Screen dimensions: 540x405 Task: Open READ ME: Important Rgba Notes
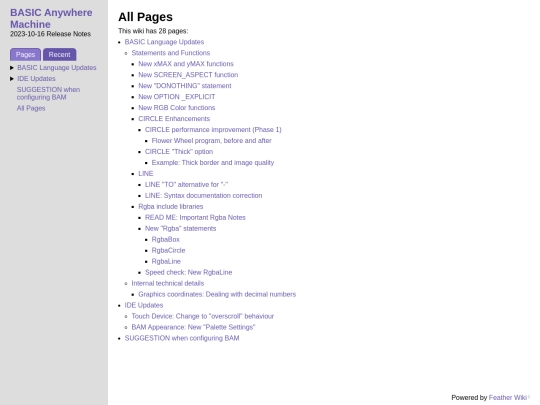[195, 218]
